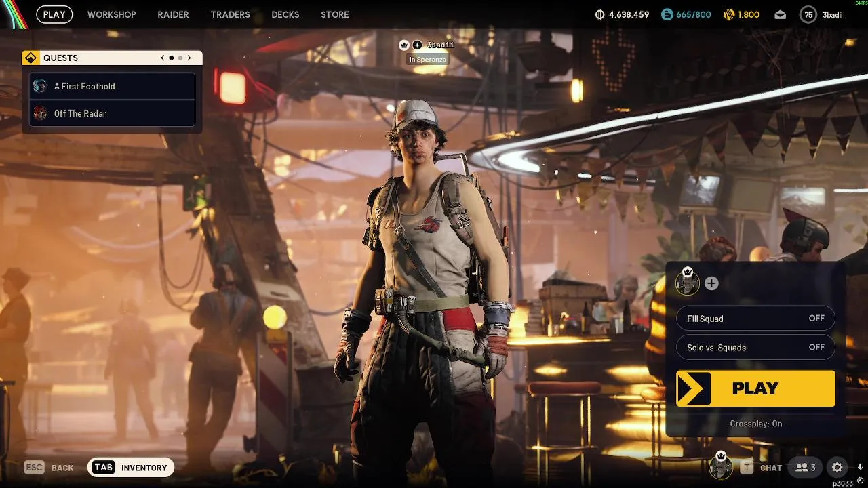868x488 pixels.
Task: Add a squad member with plus button
Action: click(711, 283)
